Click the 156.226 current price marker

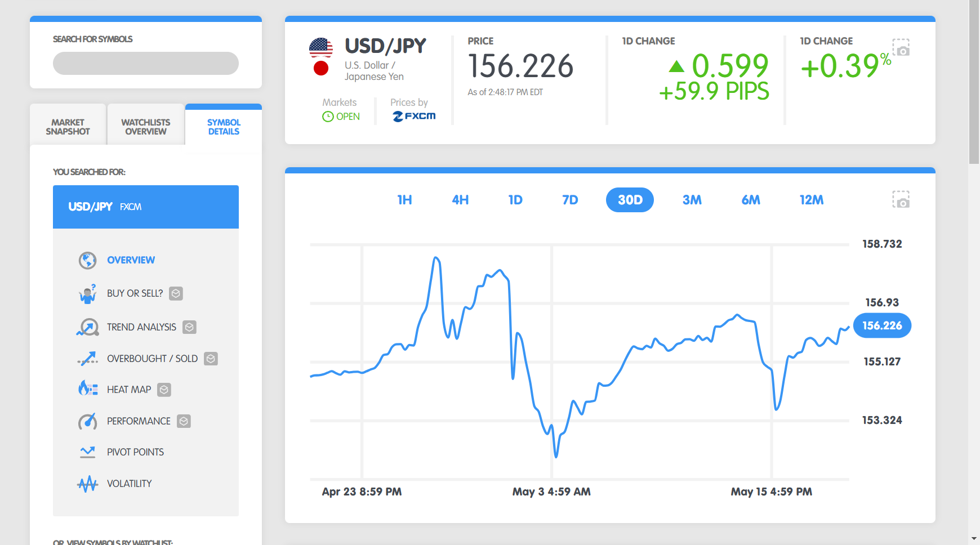point(882,325)
